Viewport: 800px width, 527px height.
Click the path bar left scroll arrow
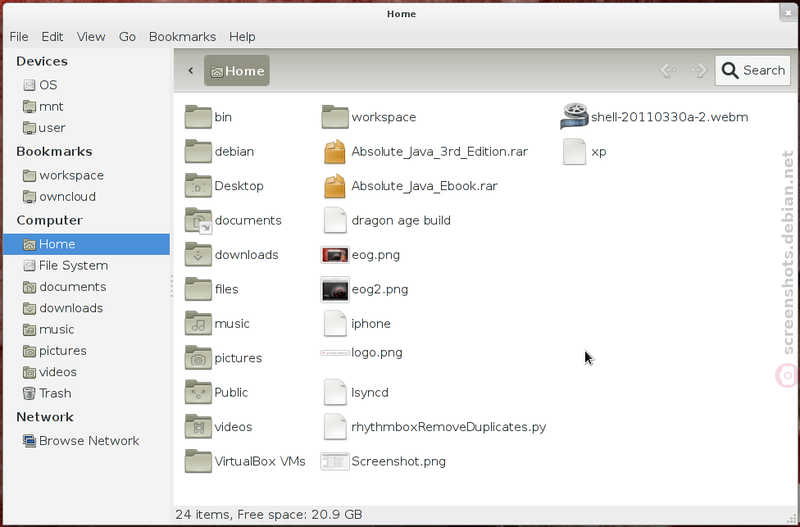coord(191,70)
